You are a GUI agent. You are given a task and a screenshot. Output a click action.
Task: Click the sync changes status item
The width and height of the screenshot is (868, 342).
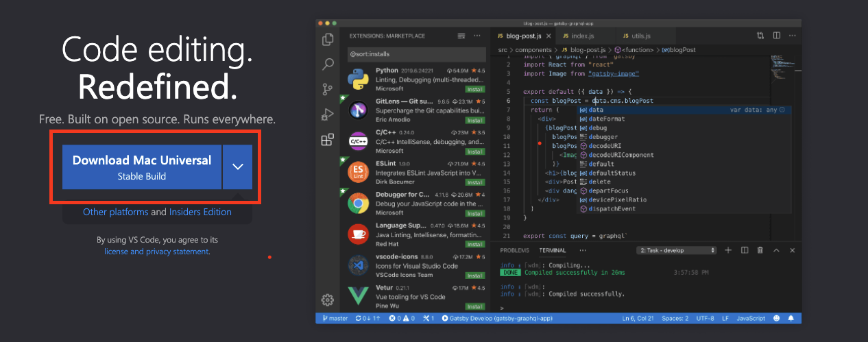(x=369, y=319)
